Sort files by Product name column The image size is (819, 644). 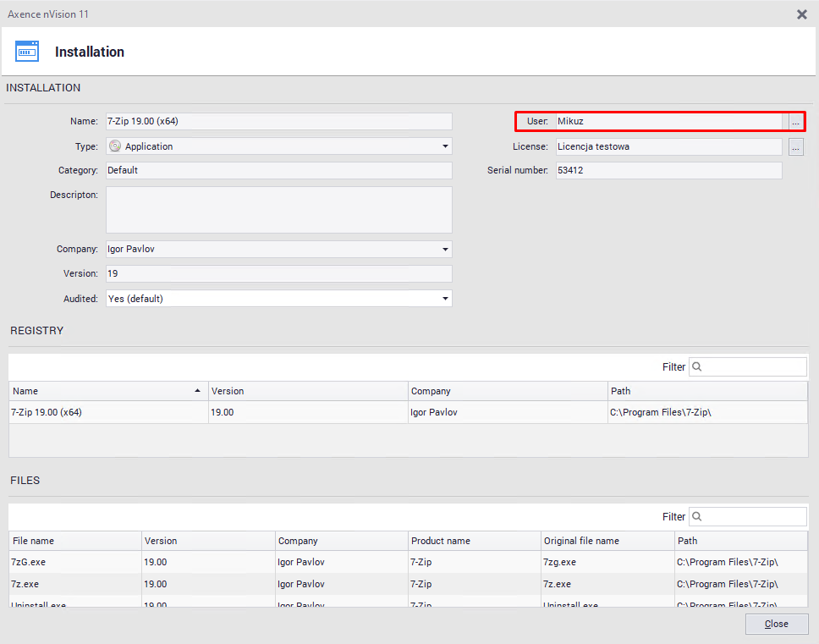(x=474, y=541)
